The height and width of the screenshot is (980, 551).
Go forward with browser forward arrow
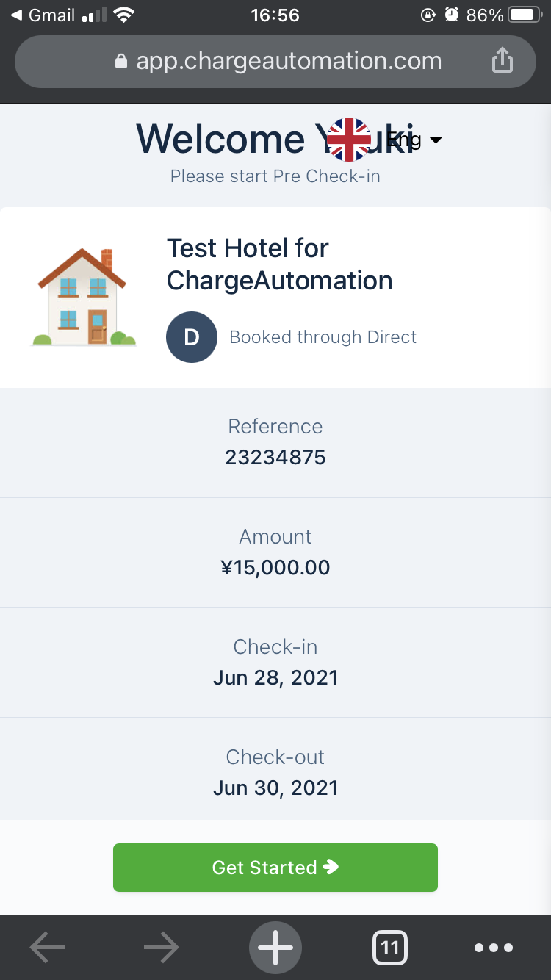[161, 948]
